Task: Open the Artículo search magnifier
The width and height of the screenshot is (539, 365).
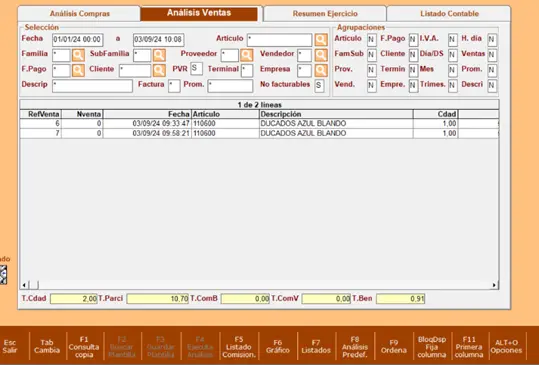Action: pyautogui.click(x=321, y=40)
